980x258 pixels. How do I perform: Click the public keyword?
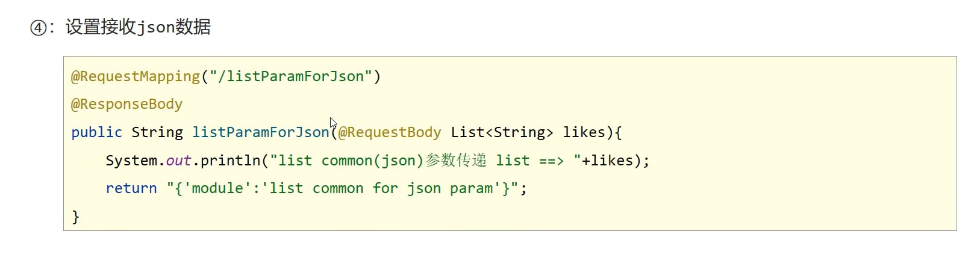click(x=96, y=132)
